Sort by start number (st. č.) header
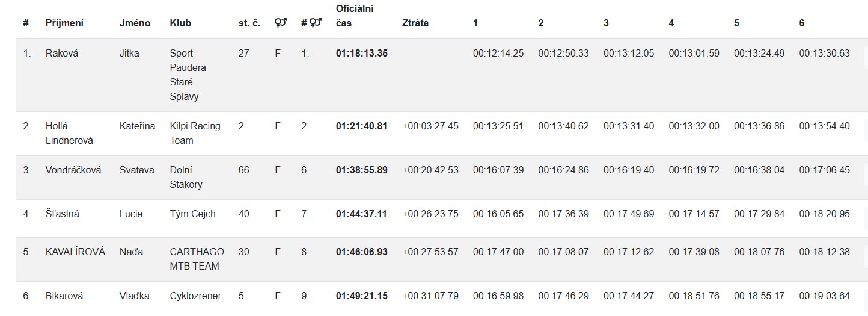Viewport: 868px width, 316px height. click(249, 23)
